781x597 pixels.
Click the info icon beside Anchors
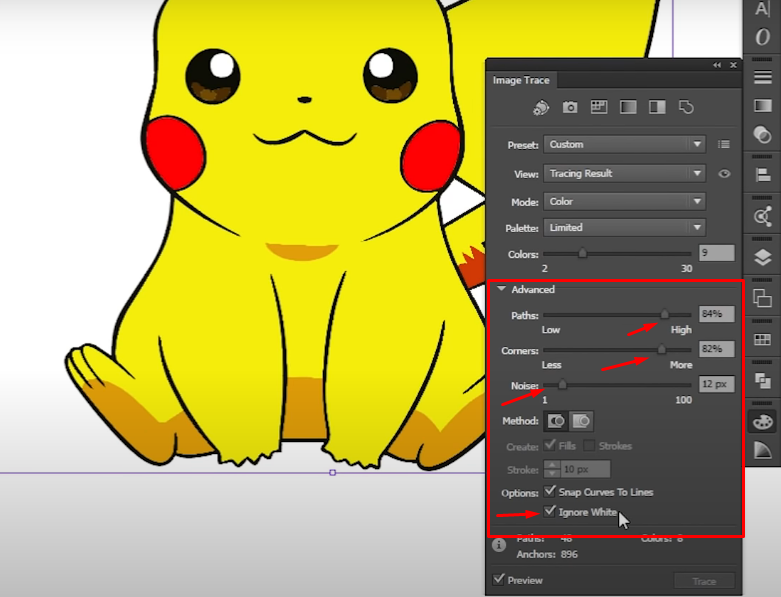click(x=499, y=545)
